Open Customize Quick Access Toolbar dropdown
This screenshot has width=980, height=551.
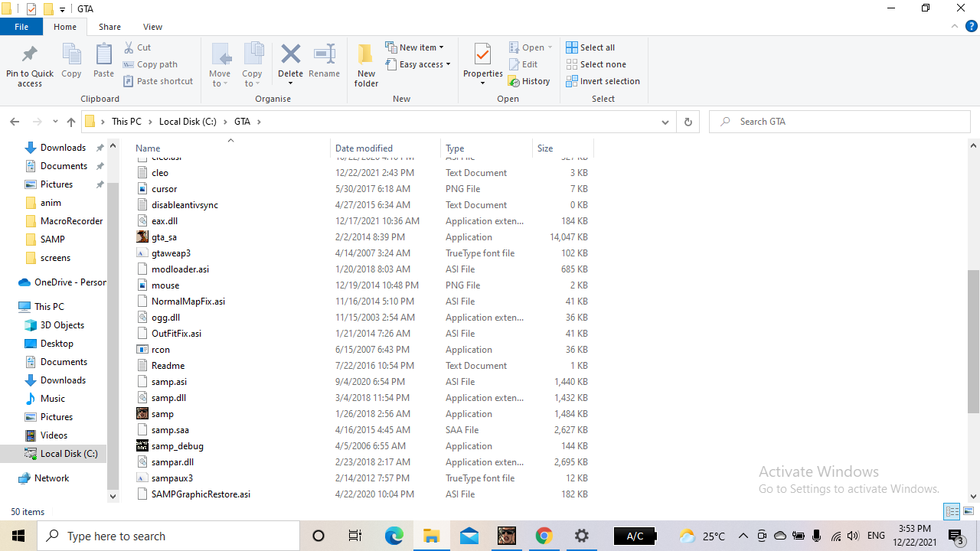click(62, 9)
